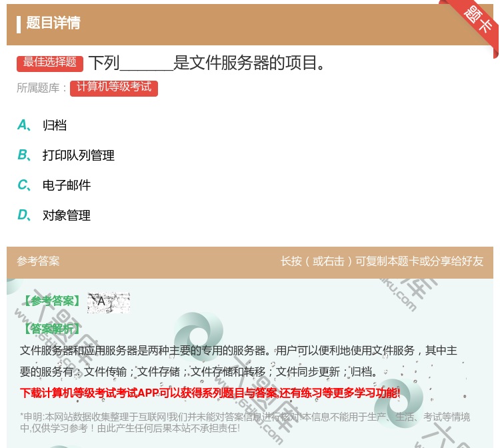Click the 参考答案 section header

[38, 261]
